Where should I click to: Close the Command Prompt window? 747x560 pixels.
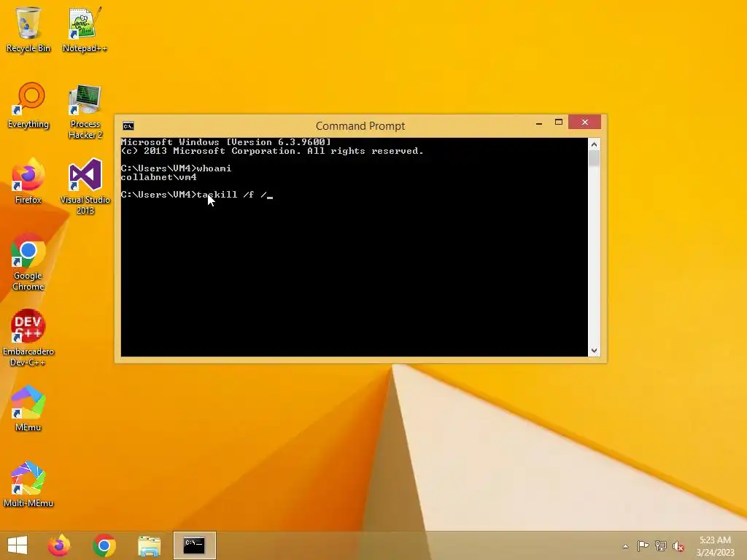584,122
